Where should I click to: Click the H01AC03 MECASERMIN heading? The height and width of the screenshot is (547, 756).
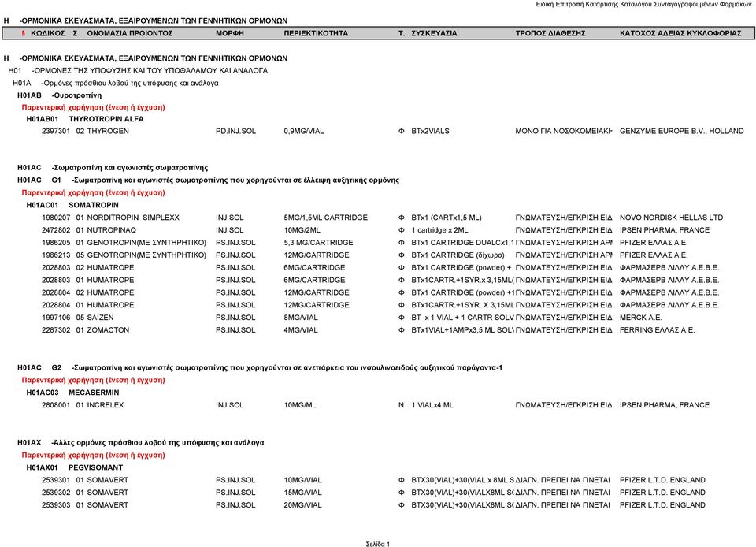72,393
